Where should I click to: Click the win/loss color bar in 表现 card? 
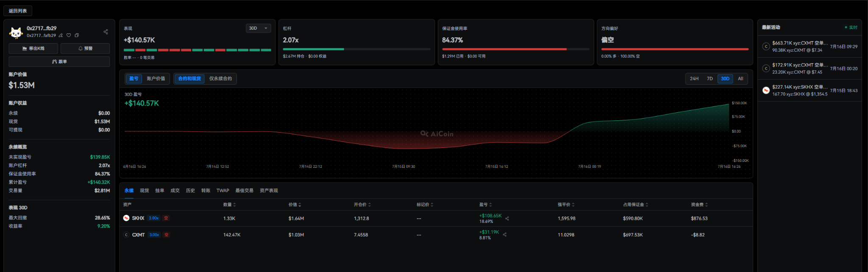point(197,50)
